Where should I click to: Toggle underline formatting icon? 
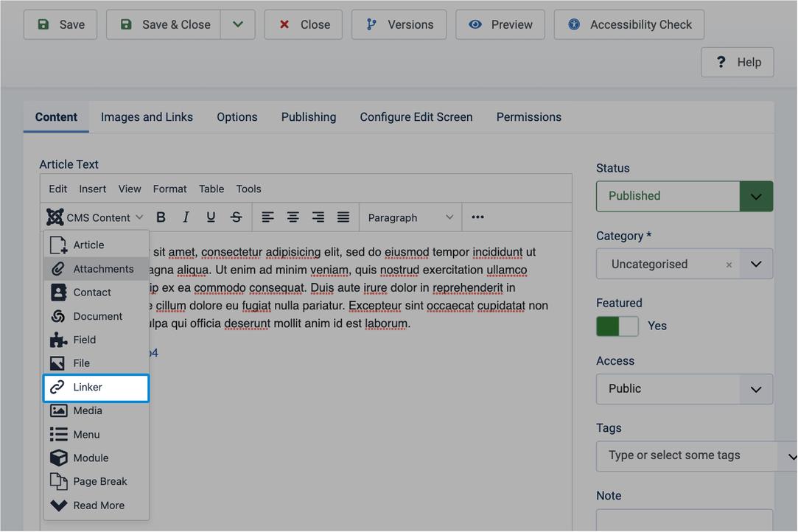(x=211, y=217)
